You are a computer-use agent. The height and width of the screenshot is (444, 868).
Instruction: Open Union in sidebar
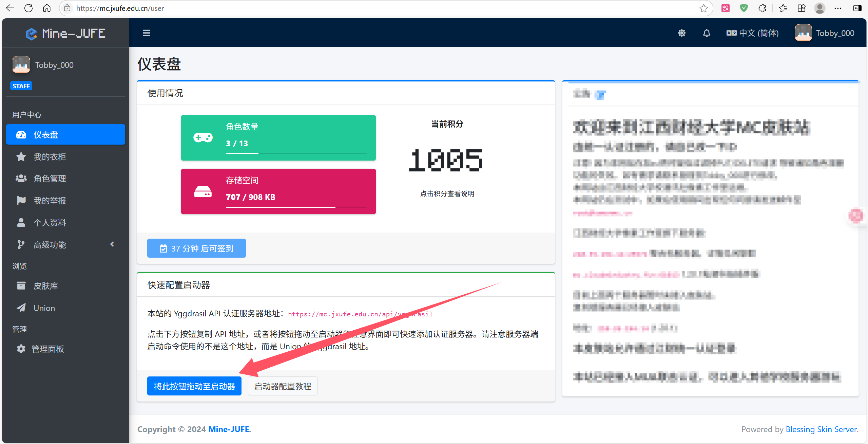(x=65, y=308)
